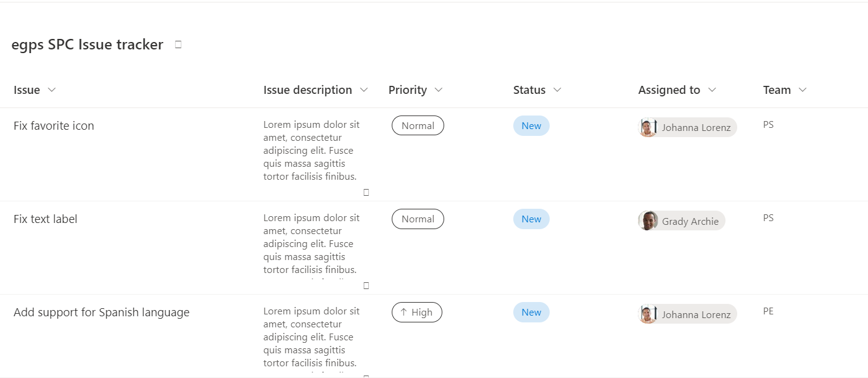Click Grady Archie's profile picture
Image resolution: width=868 pixels, height=378 pixels.
pos(648,220)
